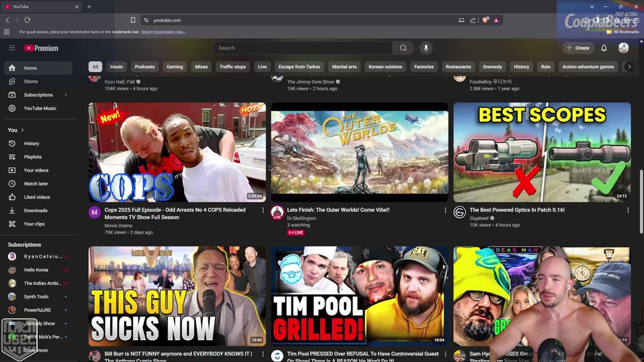Open Your videos in the sidebar

[38, 170]
